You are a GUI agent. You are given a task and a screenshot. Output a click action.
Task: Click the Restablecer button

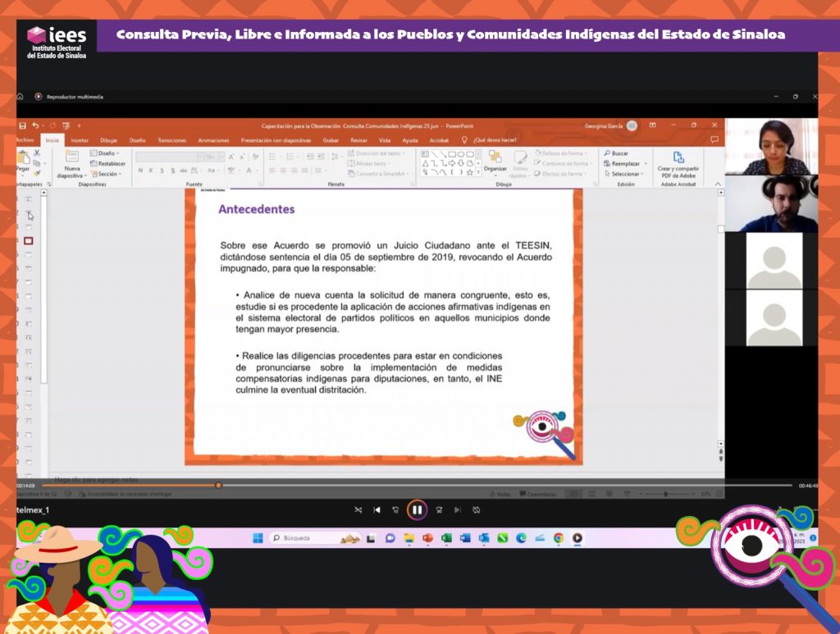[111, 163]
